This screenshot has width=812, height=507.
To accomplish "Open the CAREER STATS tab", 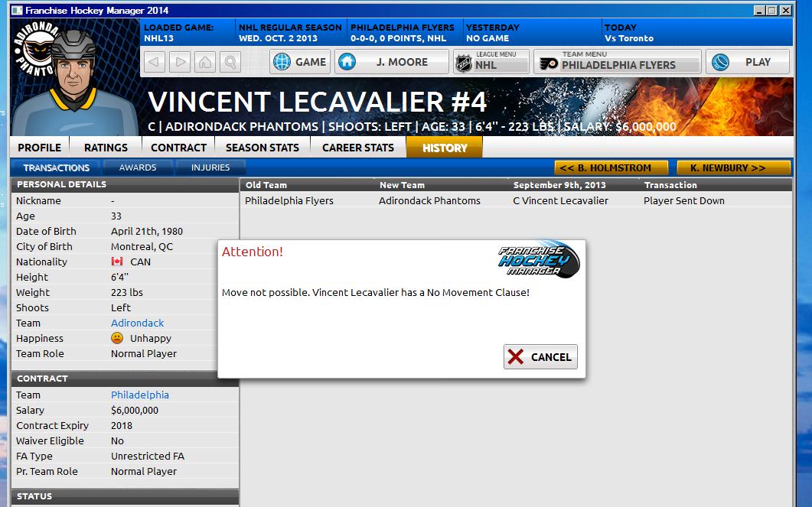I will point(357,148).
